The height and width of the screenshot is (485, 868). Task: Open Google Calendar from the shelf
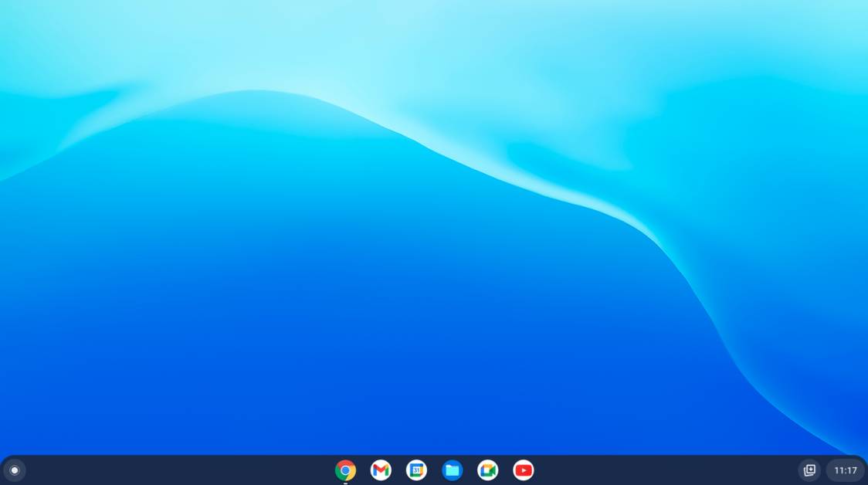(416, 470)
